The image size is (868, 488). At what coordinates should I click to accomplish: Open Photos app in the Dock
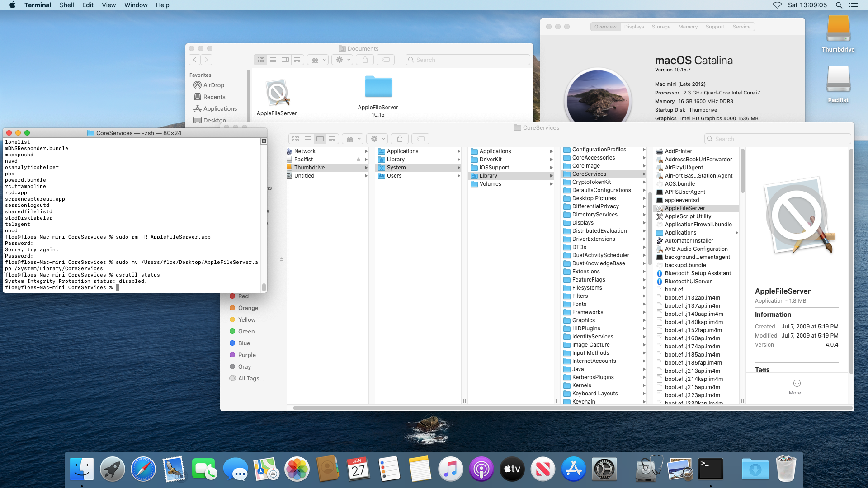click(297, 469)
